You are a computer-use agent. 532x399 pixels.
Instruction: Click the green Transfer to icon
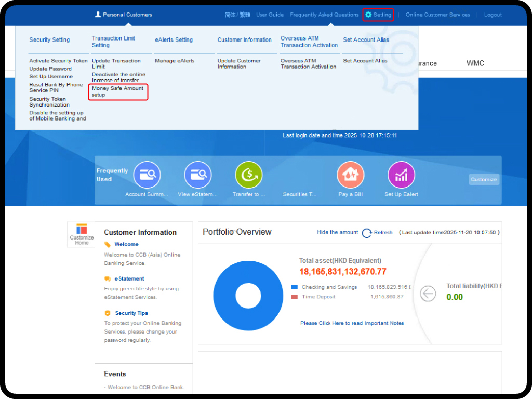coord(249,175)
